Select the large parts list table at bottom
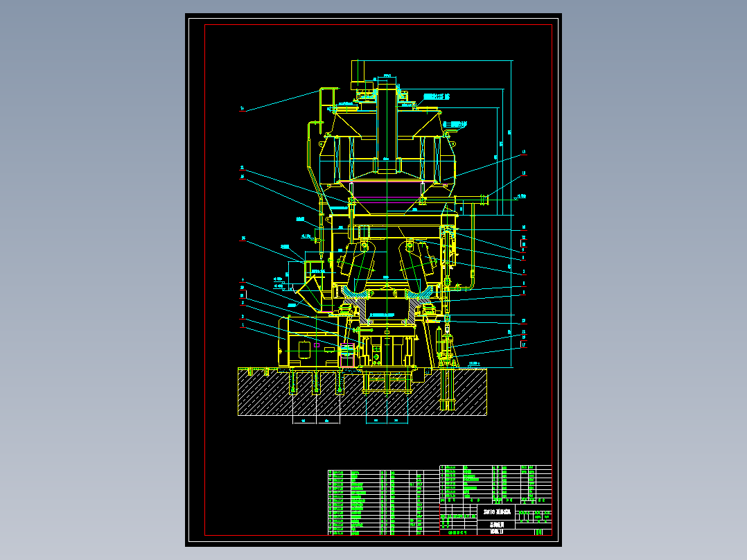 383,502
